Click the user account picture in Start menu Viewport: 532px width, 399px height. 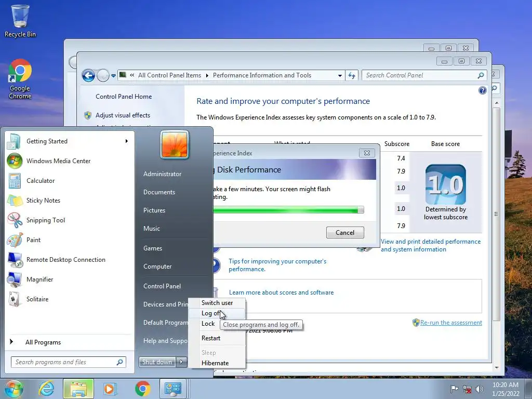click(x=175, y=144)
